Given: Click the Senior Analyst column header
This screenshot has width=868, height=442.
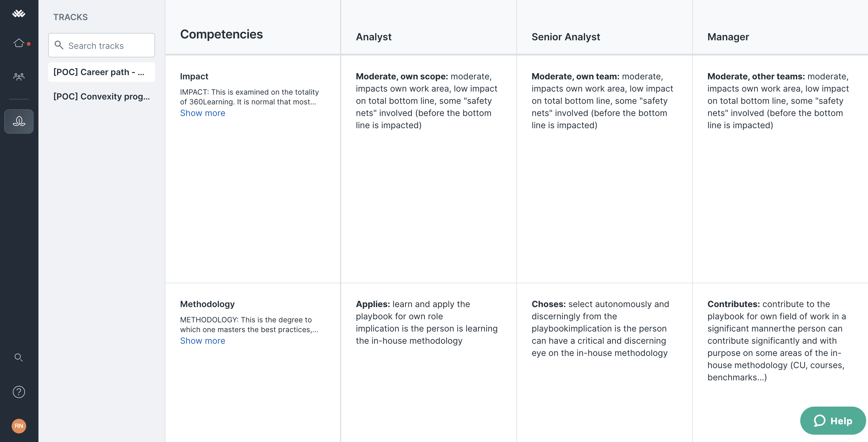Looking at the screenshot, I should pos(565,36).
